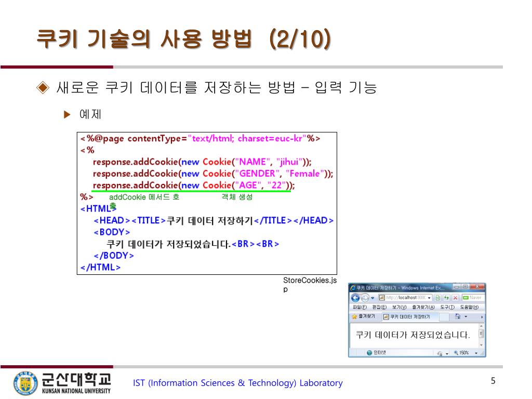Click the IE Forward arrow button
Viewport: 532px width, 399px height.
click(365, 298)
